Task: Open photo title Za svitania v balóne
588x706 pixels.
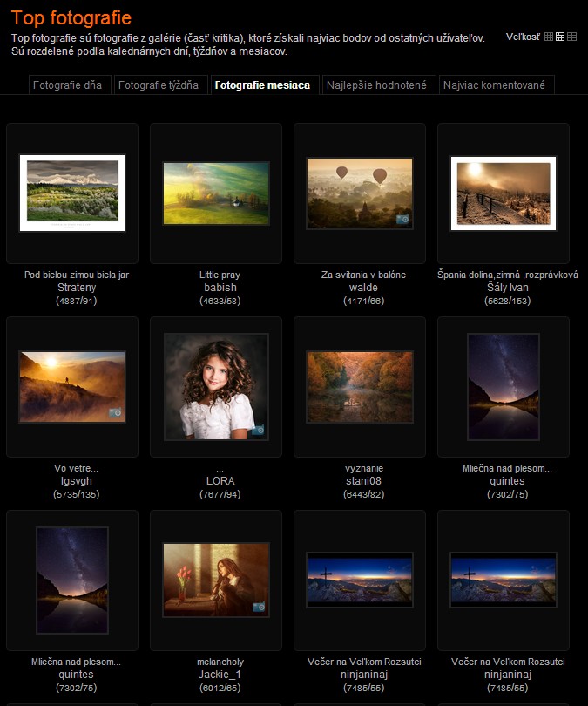Action: (x=363, y=275)
